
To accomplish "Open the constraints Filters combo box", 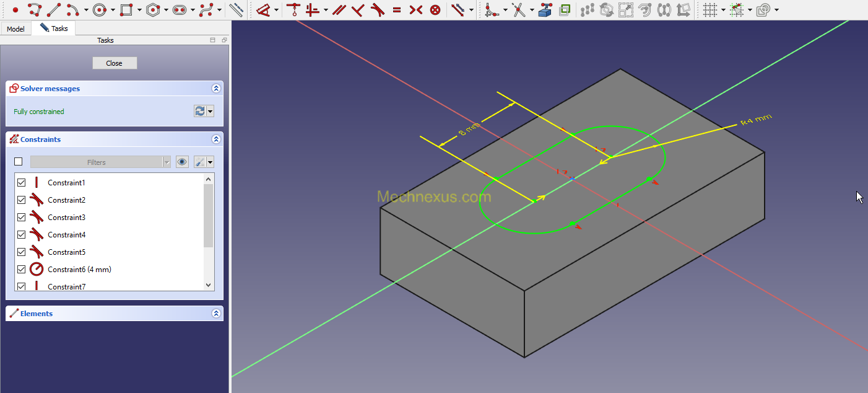I will [x=100, y=162].
